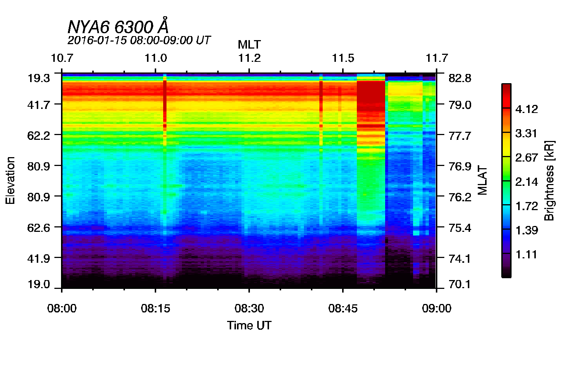Image resolution: width=588 pixels, height=368 pixels.
Task: Click the MLT axis title on top
Action: pos(249,45)
